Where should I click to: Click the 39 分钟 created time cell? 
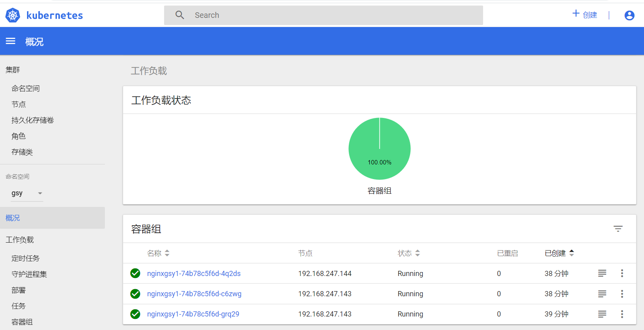coord(557,314)
